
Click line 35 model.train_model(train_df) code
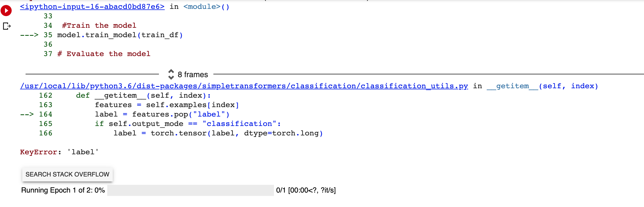click(119, 35)
